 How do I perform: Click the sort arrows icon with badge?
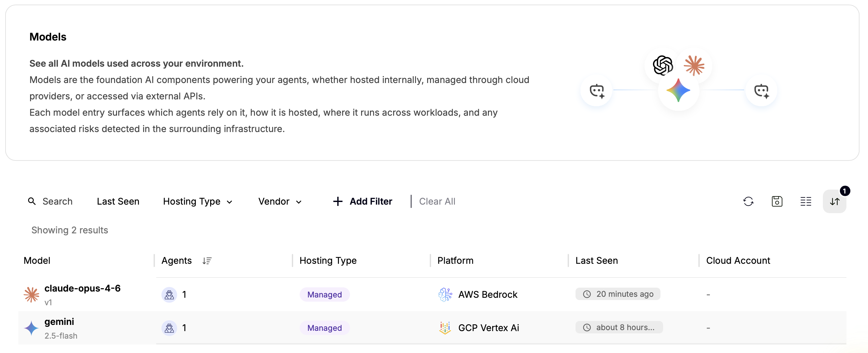834,201
